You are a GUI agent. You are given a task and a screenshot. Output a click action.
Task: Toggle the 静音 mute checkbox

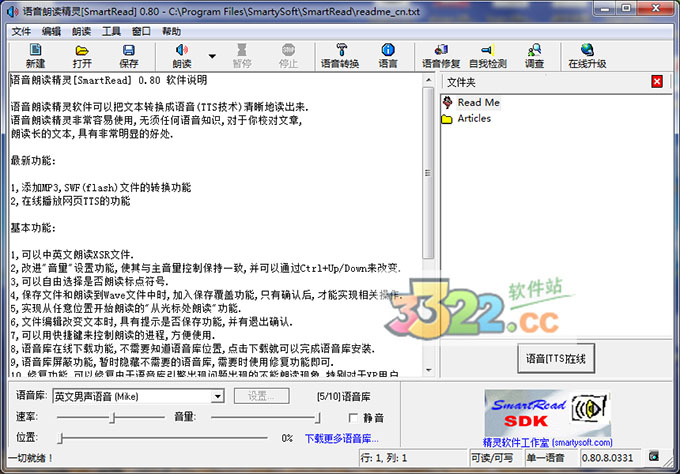click(353, 418)
